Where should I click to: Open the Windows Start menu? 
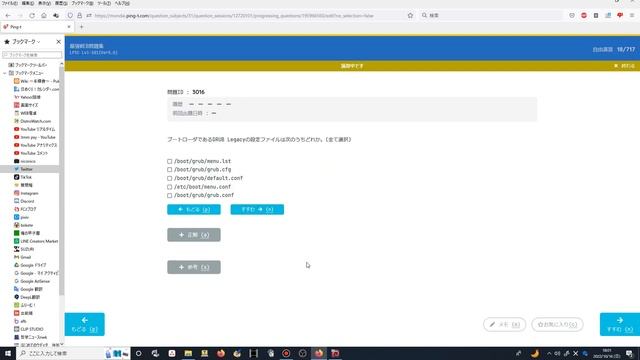(x=8, y=353)
